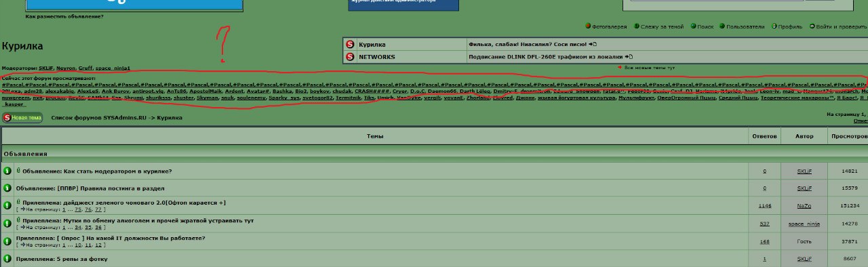Click status icon of 5 репы за фотку topic
Screen dimensions: 868x267
point(7,259)
